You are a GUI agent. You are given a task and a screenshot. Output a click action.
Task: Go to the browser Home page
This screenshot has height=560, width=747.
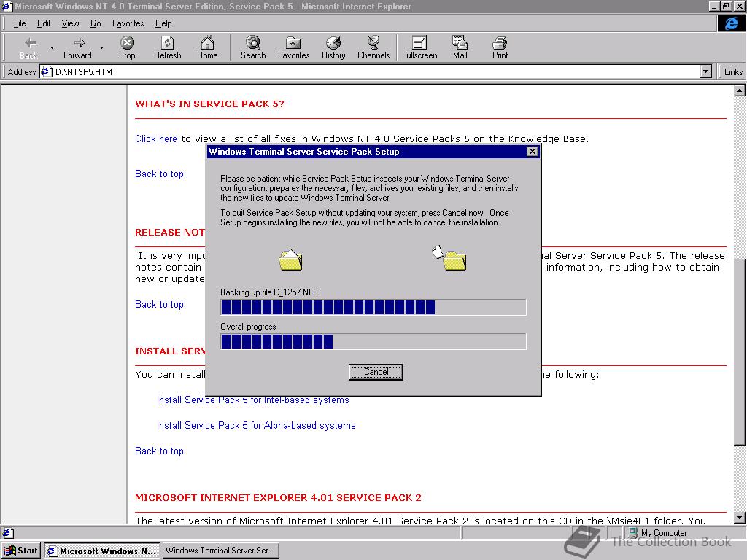208,46
